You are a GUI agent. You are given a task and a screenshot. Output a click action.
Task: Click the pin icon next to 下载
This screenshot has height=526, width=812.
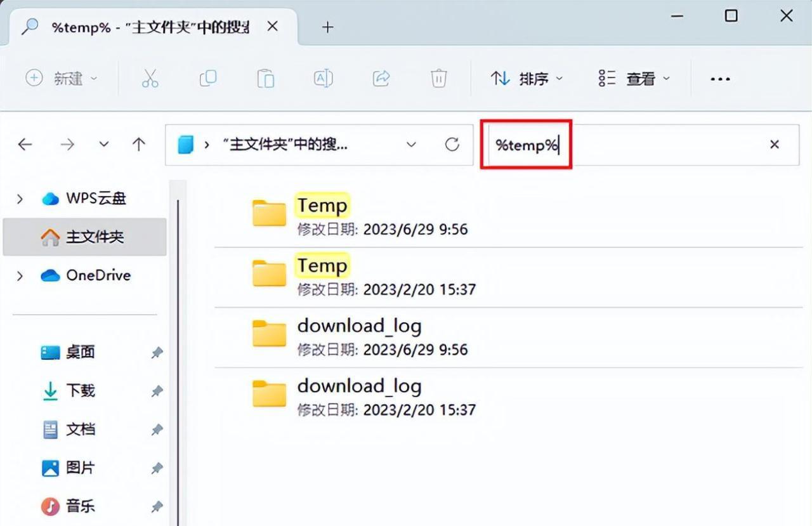tap(157, 391)
